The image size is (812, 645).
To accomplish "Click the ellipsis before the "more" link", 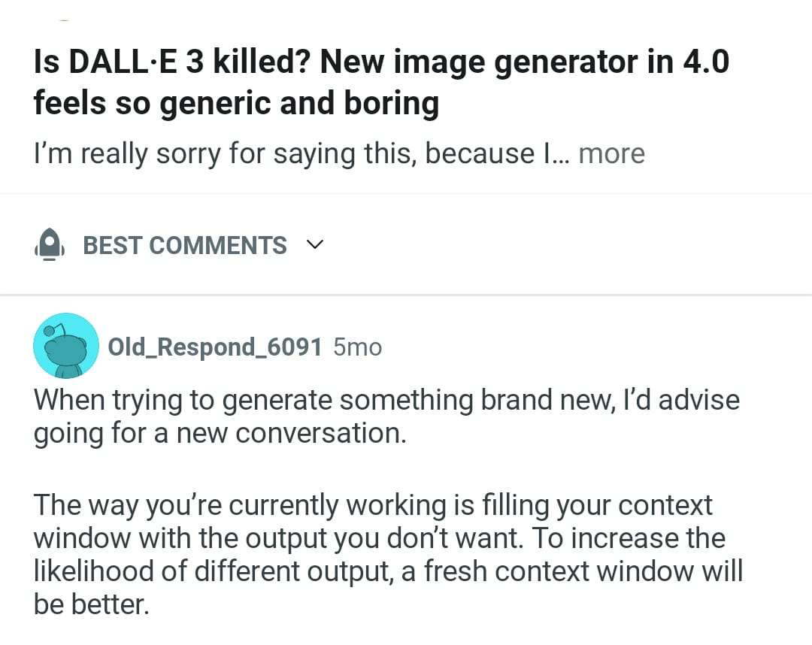I will coord(561,153).
